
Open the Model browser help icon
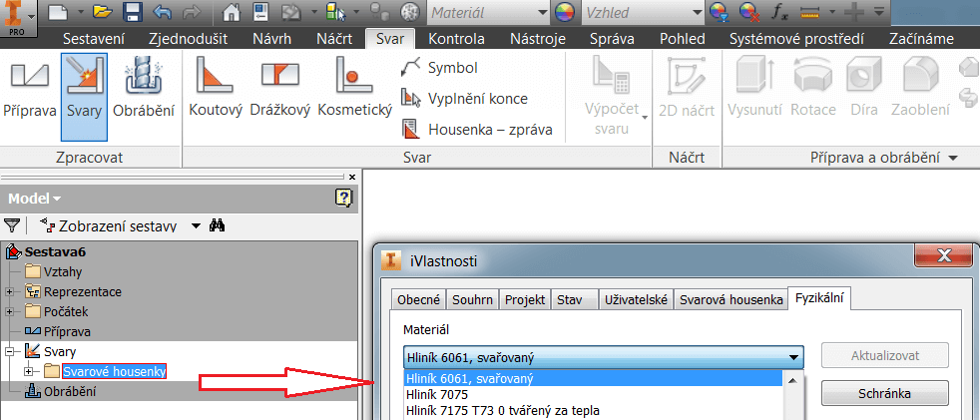[x=344, y=199]
